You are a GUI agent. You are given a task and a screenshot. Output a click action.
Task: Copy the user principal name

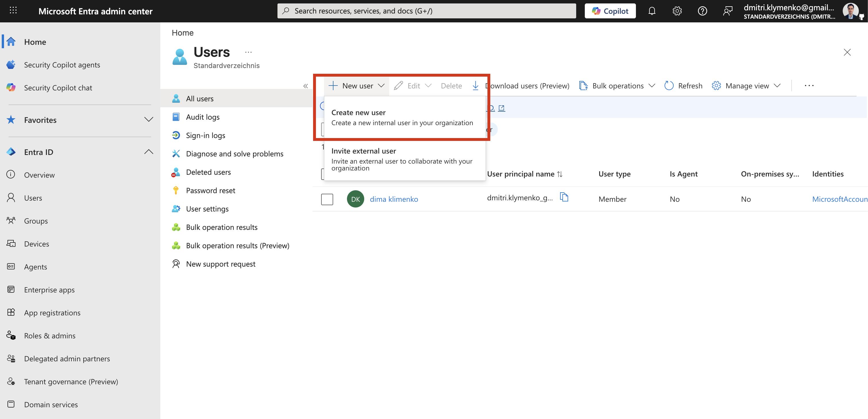[564, 197]
